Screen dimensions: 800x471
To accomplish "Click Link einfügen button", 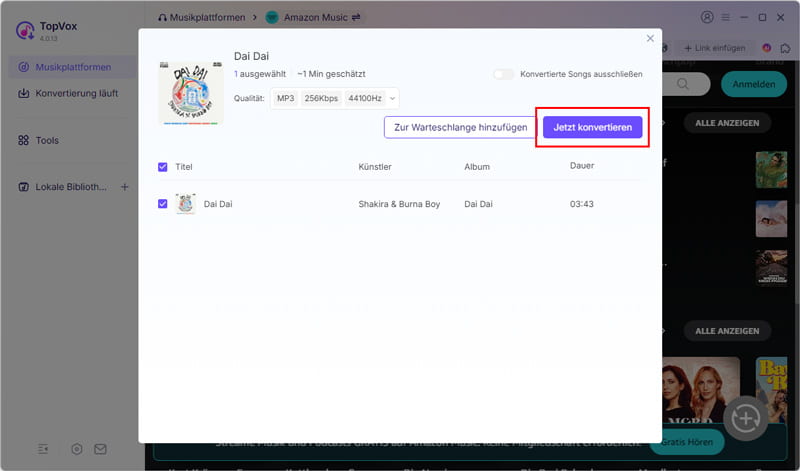I will [715, 48].
